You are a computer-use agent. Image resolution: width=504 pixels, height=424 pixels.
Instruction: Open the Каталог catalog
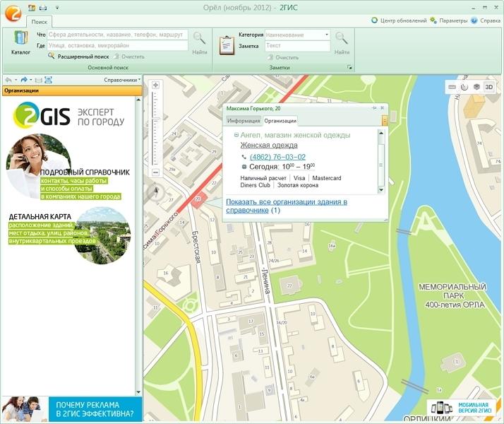pos(20,42)
